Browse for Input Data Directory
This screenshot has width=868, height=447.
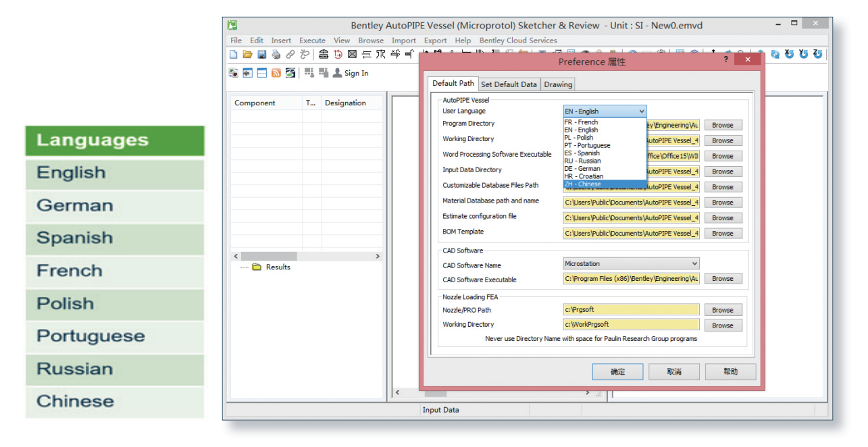tap(723, 172)
